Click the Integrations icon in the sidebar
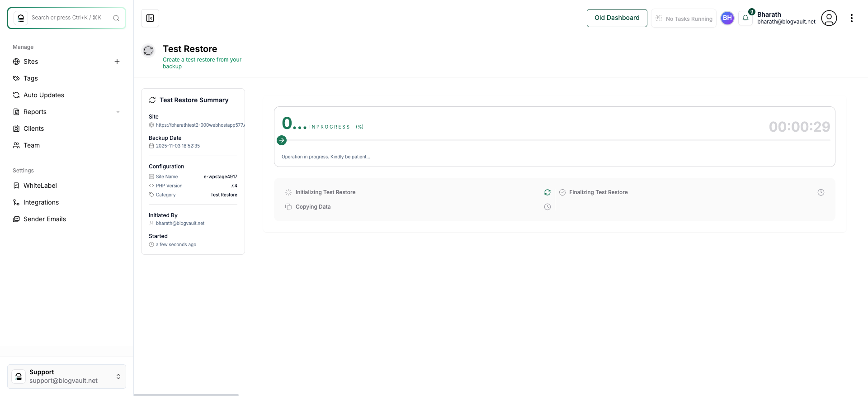The height and width of the screenshot is (396, 868). 16,202
